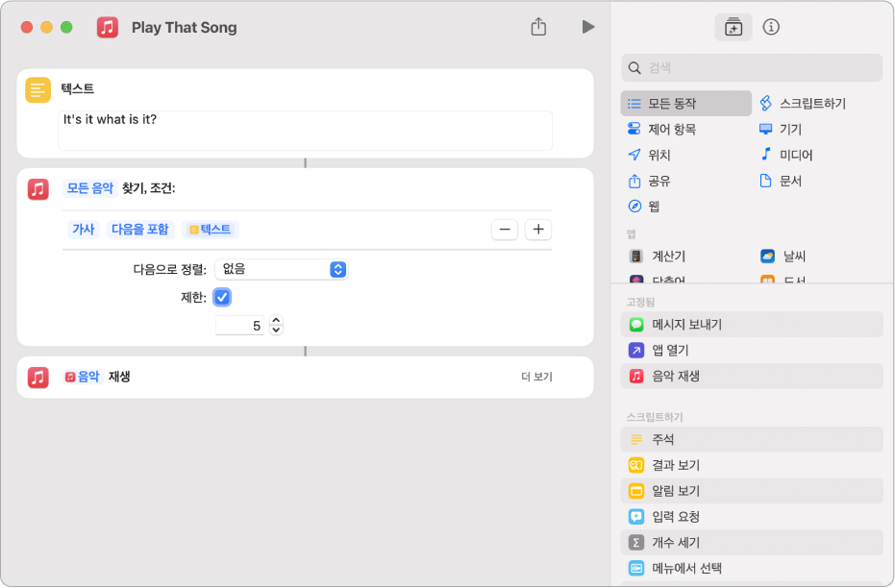895x588 pixels.
Task: Click the limit number field showing 5
Action: click(x=239, y=326)
